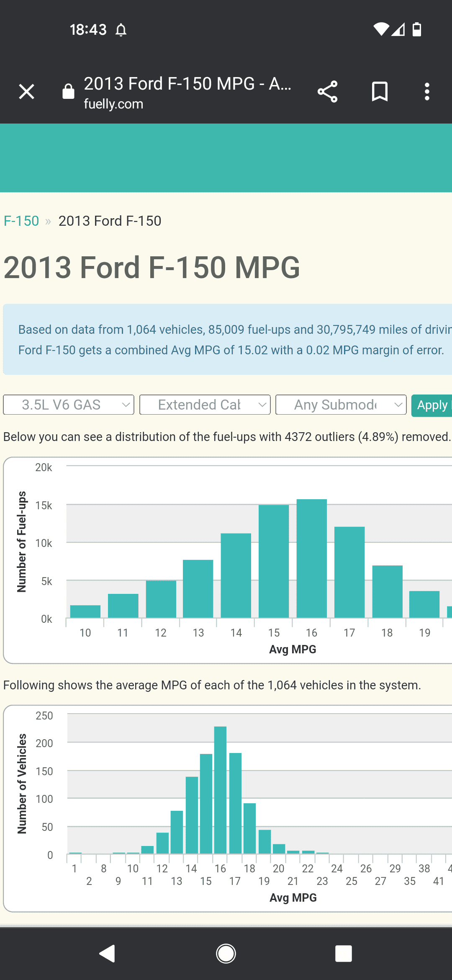
Task: Open the Any Submodel dropdown
Action: point(341,405)
